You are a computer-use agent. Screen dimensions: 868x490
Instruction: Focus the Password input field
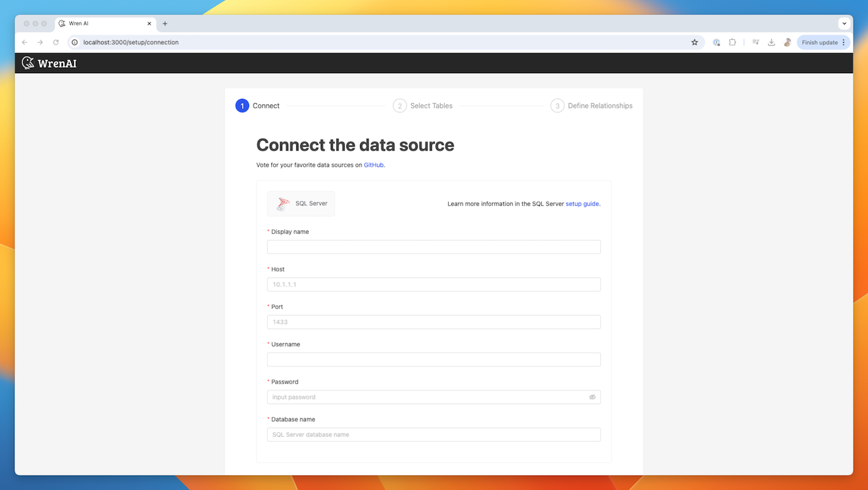[434, 397]
